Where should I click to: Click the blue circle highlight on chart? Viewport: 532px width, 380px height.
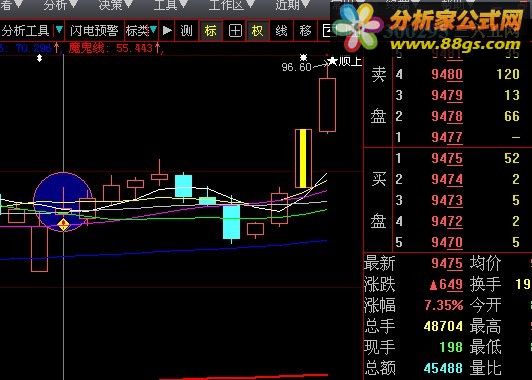point(63,202)
